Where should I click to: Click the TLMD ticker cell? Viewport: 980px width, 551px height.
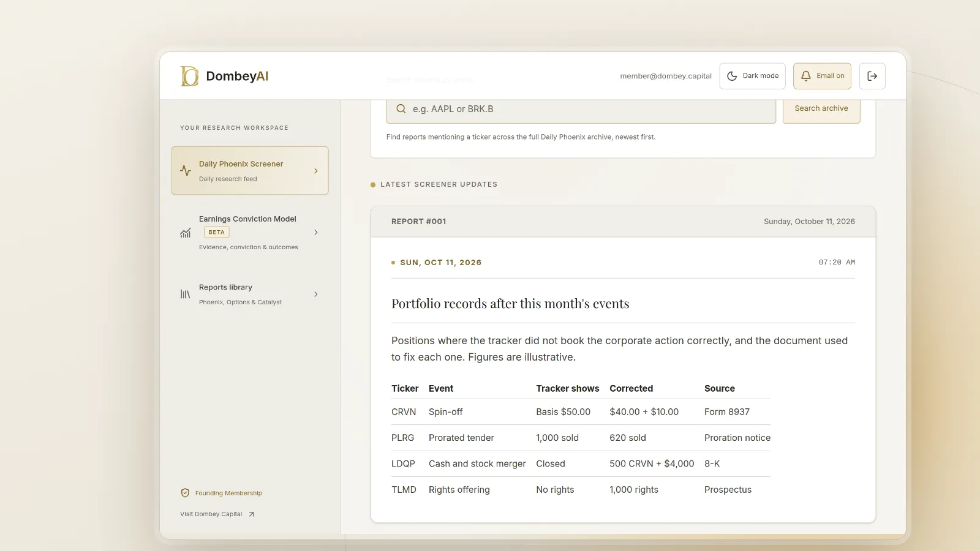click(x=404, y=490)
